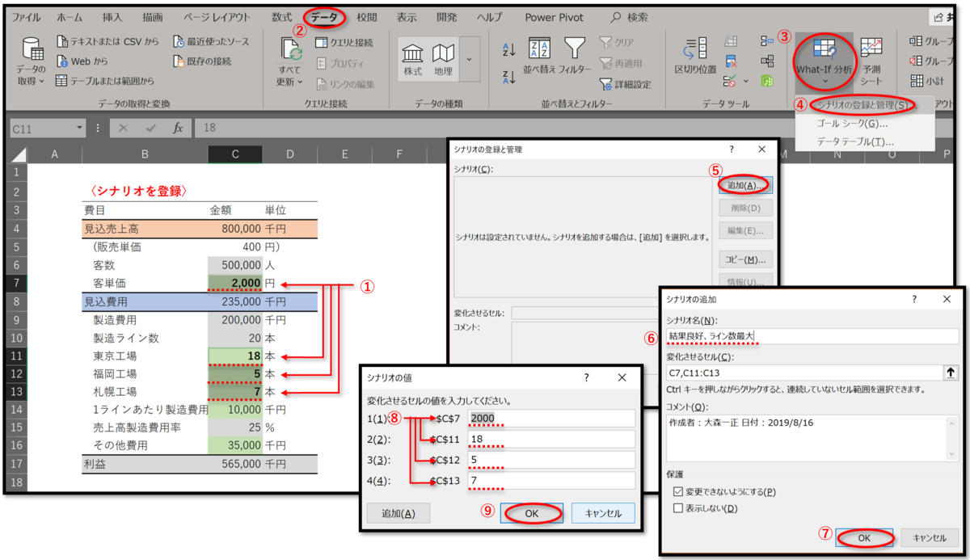970x560 pixels.
Task: Click 追加(A) in the シナリオの値 dialog
Action: (398, 513)
